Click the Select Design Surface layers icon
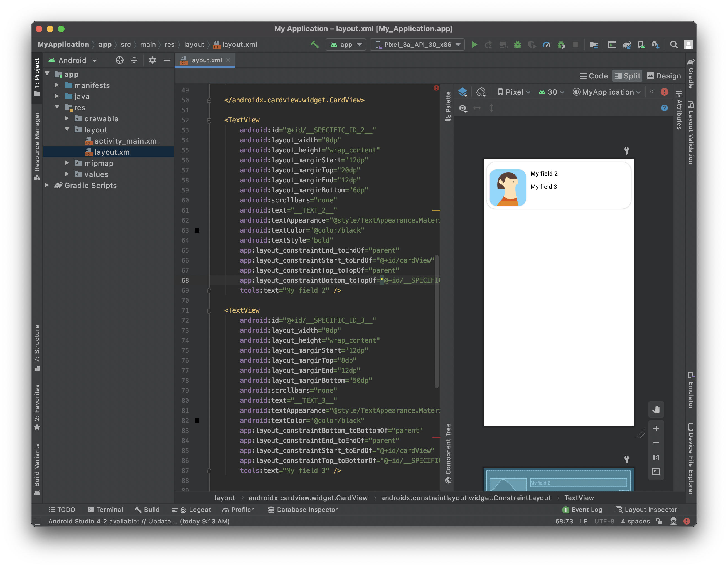This screenshot has height=568, width=728. pyautogui.click(x=463, y=92)
